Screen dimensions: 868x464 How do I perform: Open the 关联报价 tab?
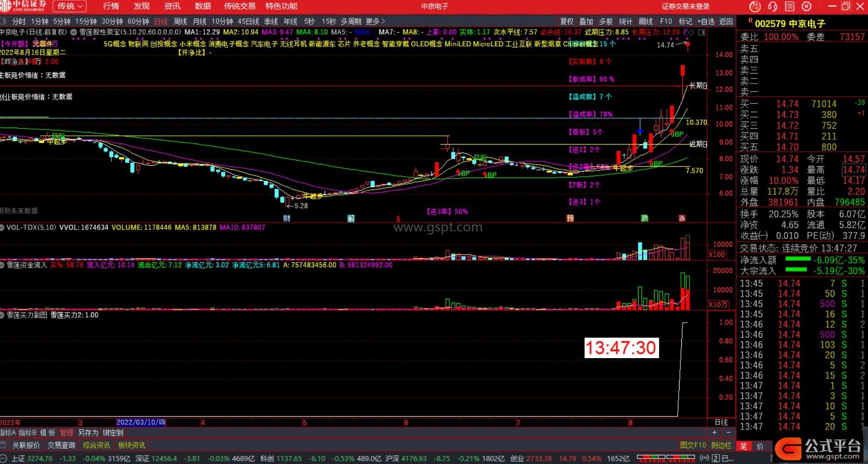(x=26, y=445)
